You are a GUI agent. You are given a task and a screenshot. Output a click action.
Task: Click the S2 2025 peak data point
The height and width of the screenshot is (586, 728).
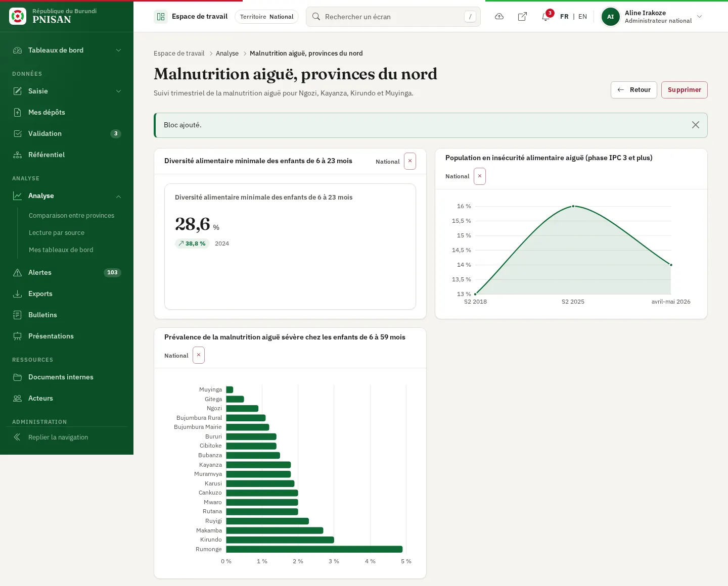click(573, 206)
